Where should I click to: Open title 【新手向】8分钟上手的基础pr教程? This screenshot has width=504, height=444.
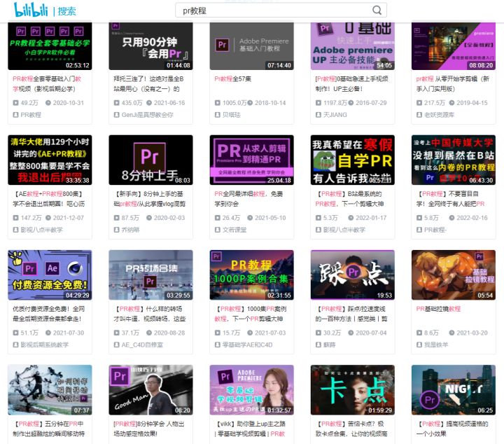click(150, 199)
